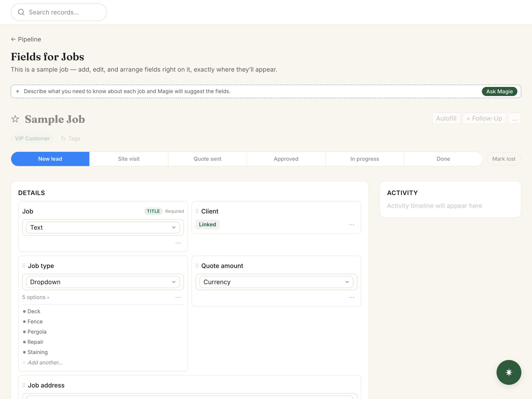Viewport: 532px width, 399px height.
Task: Grab the Job type drag handle
Action: point(24,266)
